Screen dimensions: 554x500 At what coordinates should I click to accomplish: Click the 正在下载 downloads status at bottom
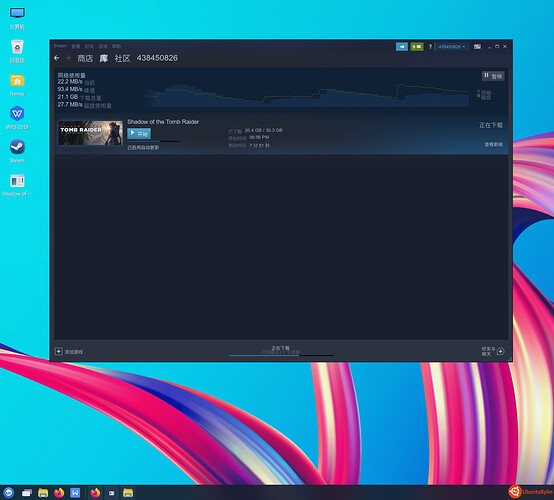click(x=281, y=348)
